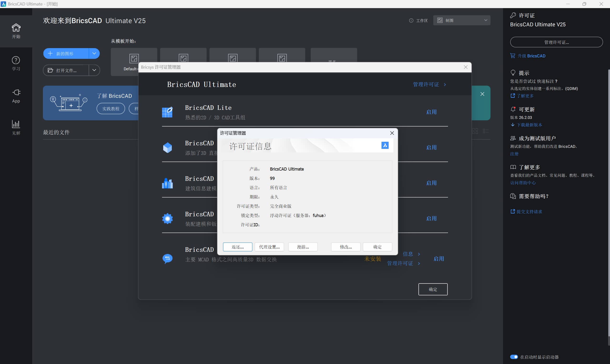Click the 修改 button
Image resolution: width=610 pixels, height=364 pixels.
tap(346, 247)
